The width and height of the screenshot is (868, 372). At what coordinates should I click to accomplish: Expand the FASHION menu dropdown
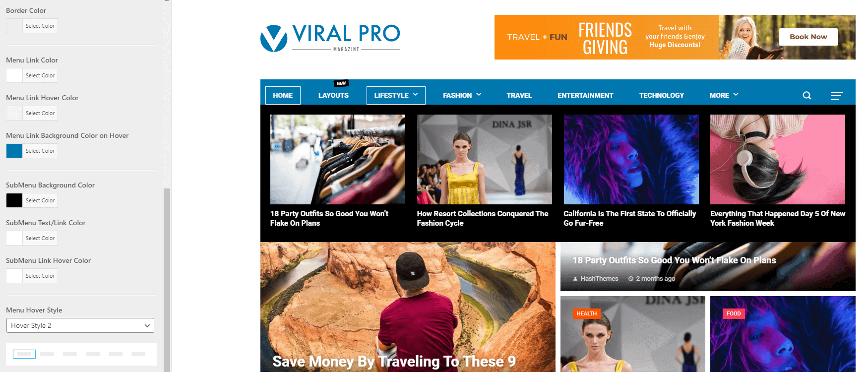[462, 95]
